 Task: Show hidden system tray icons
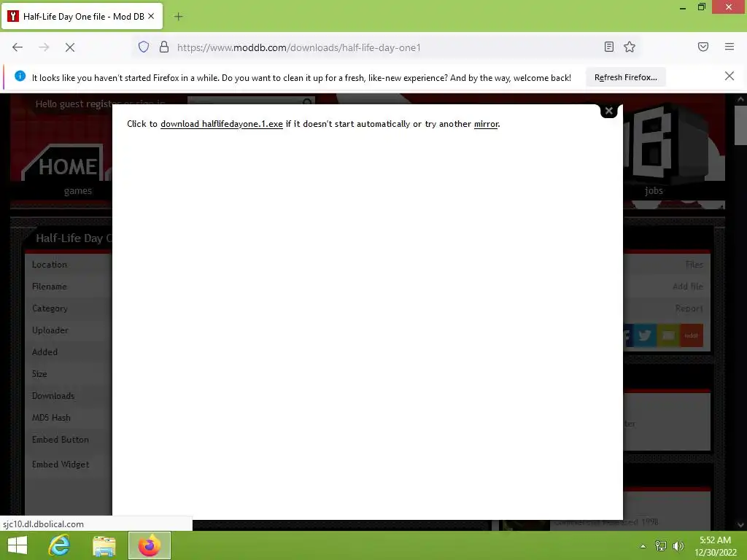tap(643, 546)
